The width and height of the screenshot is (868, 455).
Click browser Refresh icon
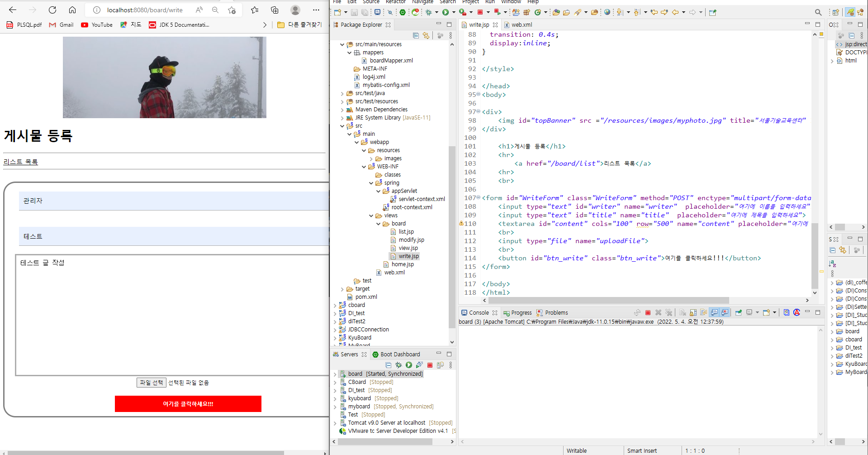(x=52, y=10)
